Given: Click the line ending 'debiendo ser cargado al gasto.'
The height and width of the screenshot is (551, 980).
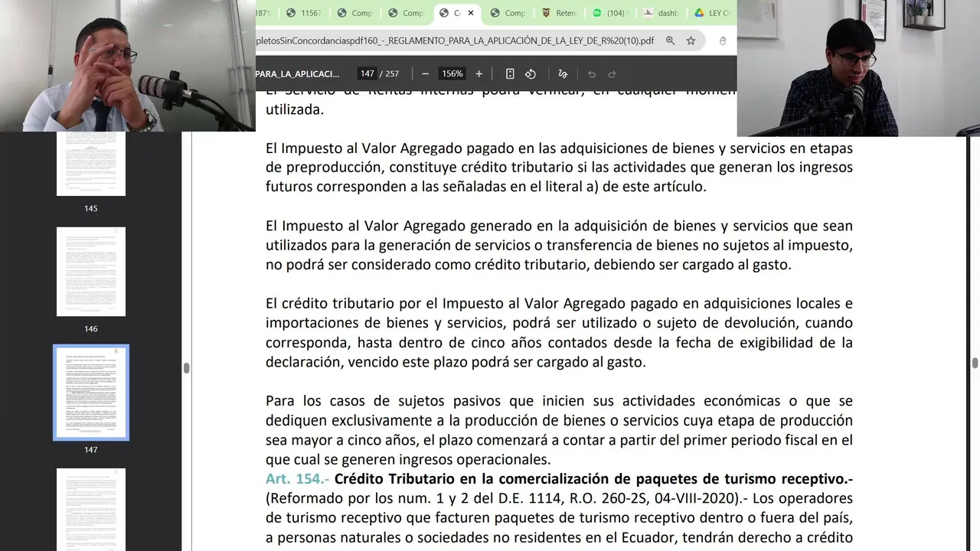Looking at the screenshot, I should pyautogui.click(x=528, y=266).
